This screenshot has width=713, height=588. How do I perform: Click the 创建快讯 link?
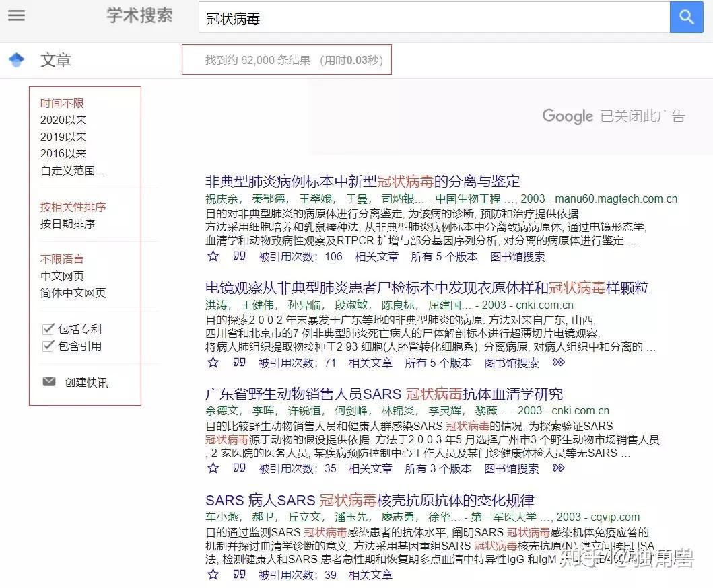pyautogui.click(x=86, y=382)
